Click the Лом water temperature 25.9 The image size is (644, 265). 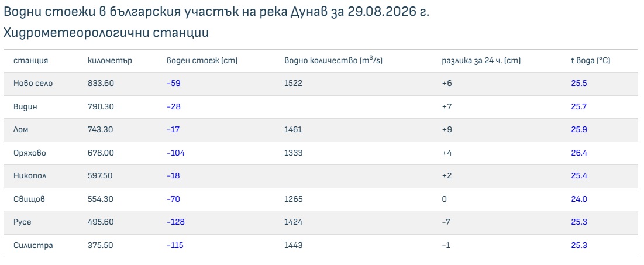[578, 130]
